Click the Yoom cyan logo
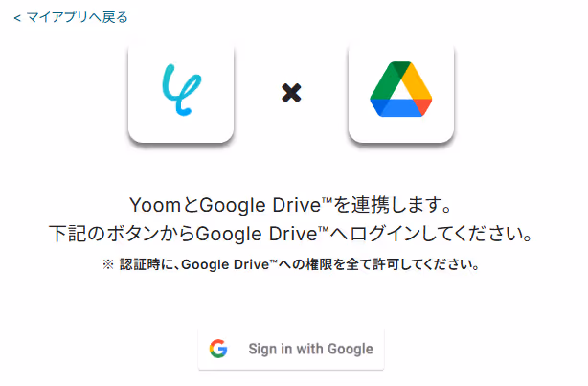 click(182, 90)
